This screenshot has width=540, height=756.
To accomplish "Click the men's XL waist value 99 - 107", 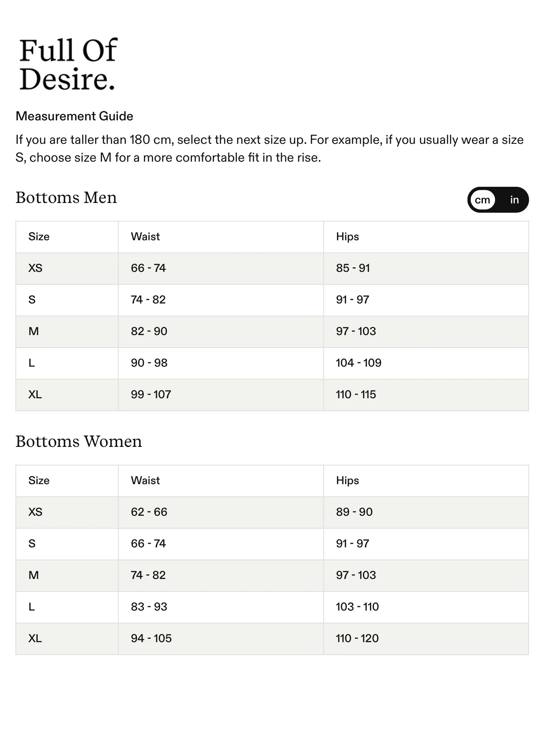I will 151,395.
